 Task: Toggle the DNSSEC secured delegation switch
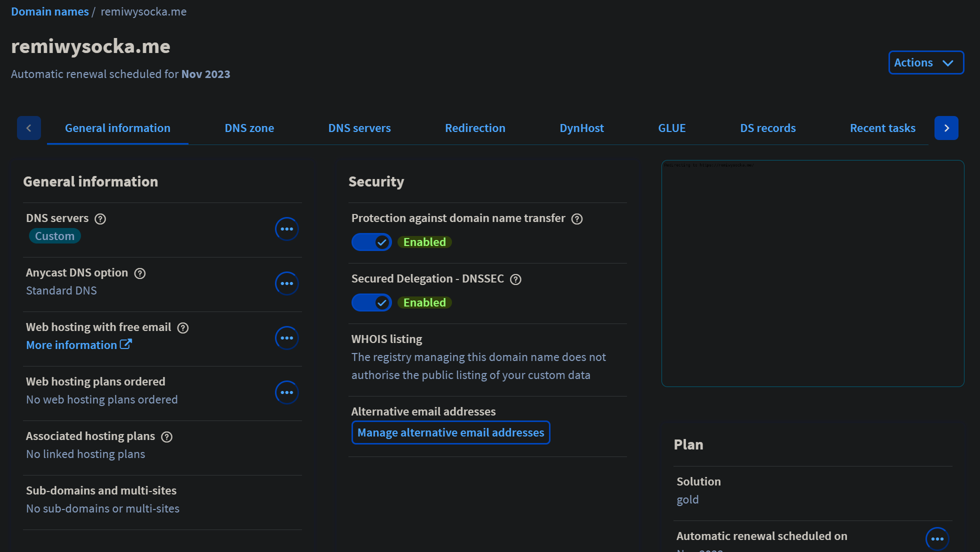(371, 303)
